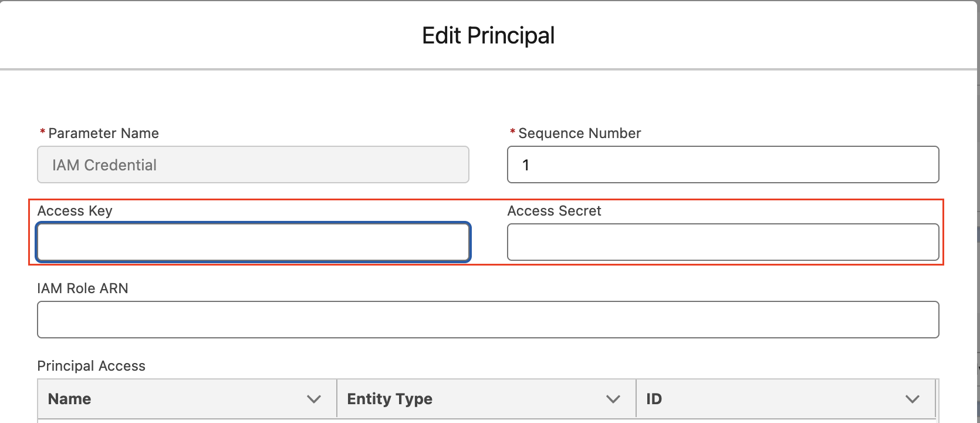Image resolution: width=980 pixels, height=423 pixels.
Task: Click the disabled Parameter Name field
Action: 253,164
